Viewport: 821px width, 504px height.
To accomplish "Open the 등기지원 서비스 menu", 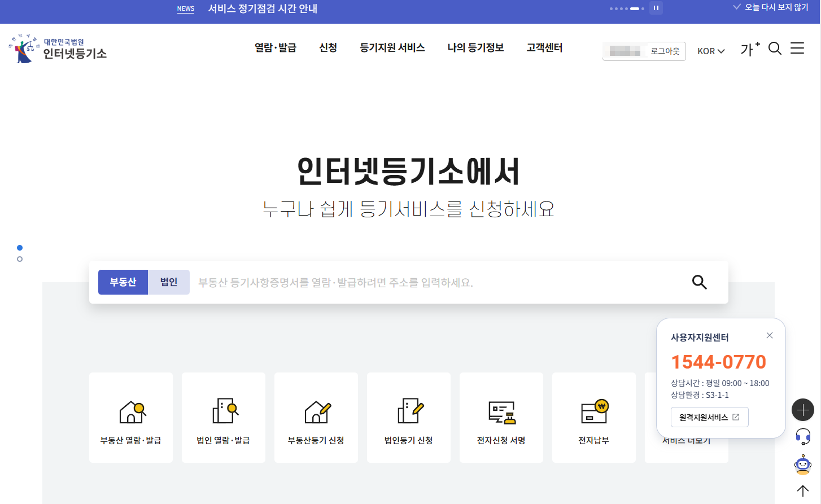I will point(392,48).
